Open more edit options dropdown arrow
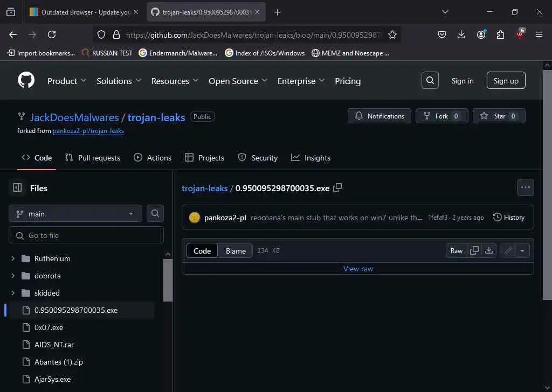Image resolution: width=552 pixels, height=392 pixels. [522, 251]
